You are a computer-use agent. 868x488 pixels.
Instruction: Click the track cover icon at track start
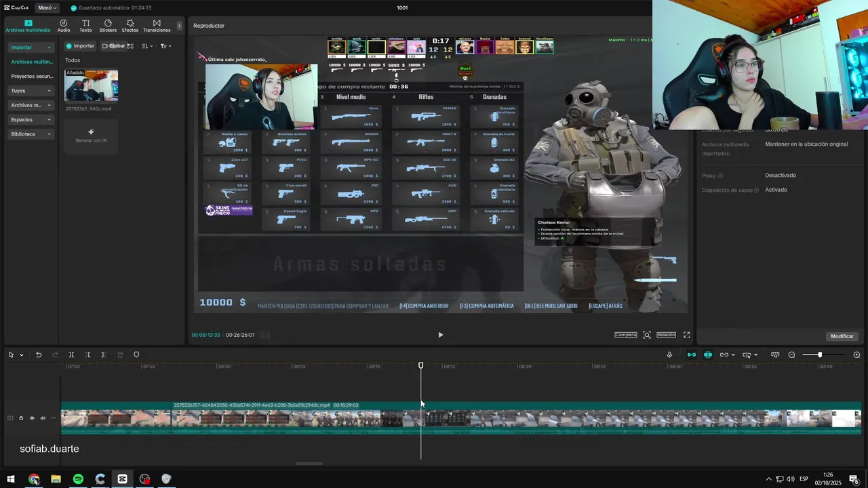pyautogui.click(x=10, y=418)
